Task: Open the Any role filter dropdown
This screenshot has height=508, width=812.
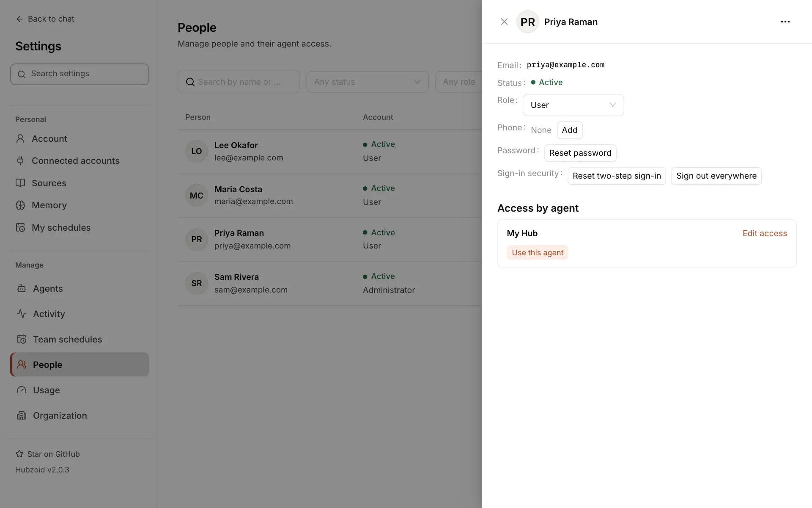Action: pyautogui.click(x=459, y=82)
